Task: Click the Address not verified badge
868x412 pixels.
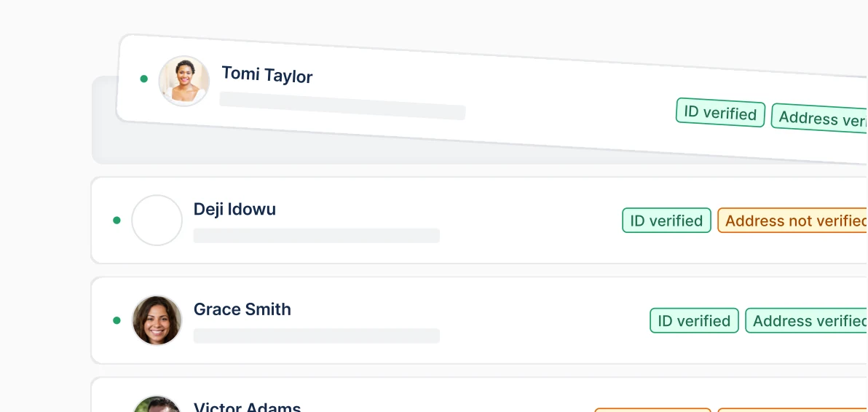Action: click(x=793, y=221)
